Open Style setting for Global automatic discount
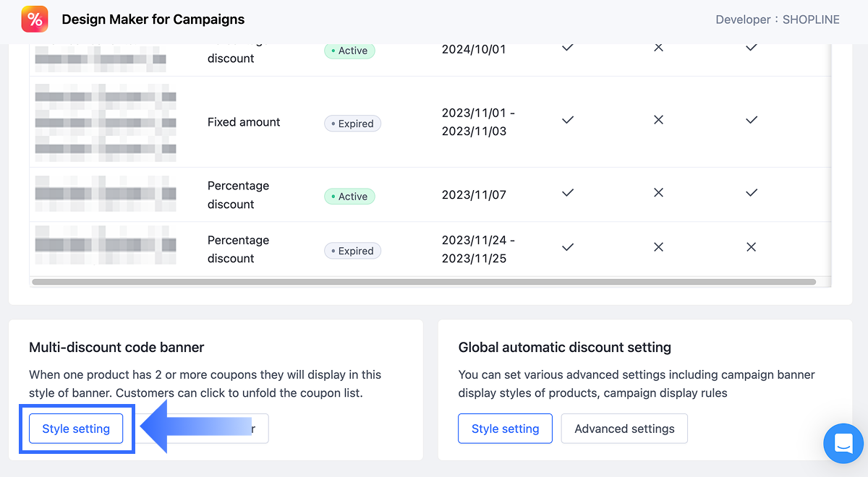Screen dimensions: 868x477 click(505, 429)
